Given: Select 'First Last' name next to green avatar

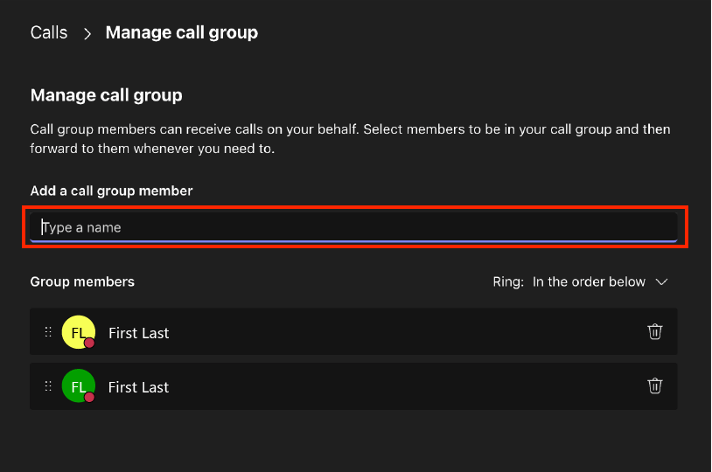Looking at the screenshot, I should [139, 387].
